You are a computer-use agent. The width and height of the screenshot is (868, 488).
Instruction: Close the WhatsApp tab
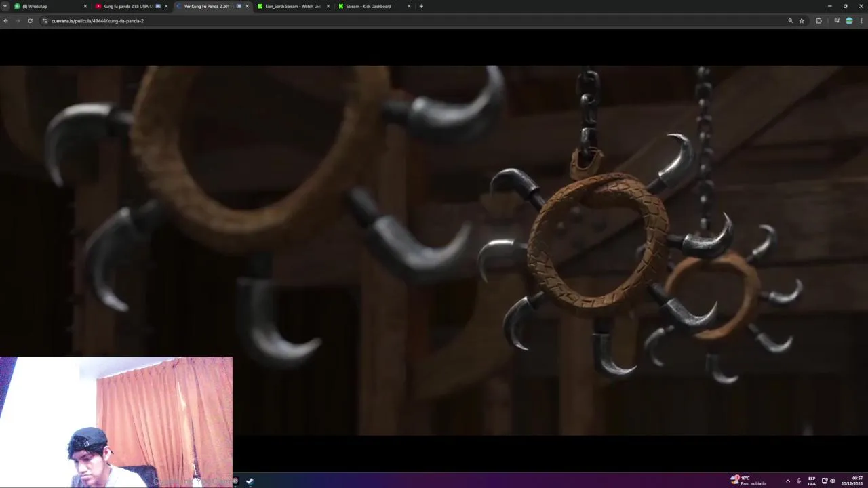tap(85, 6)
